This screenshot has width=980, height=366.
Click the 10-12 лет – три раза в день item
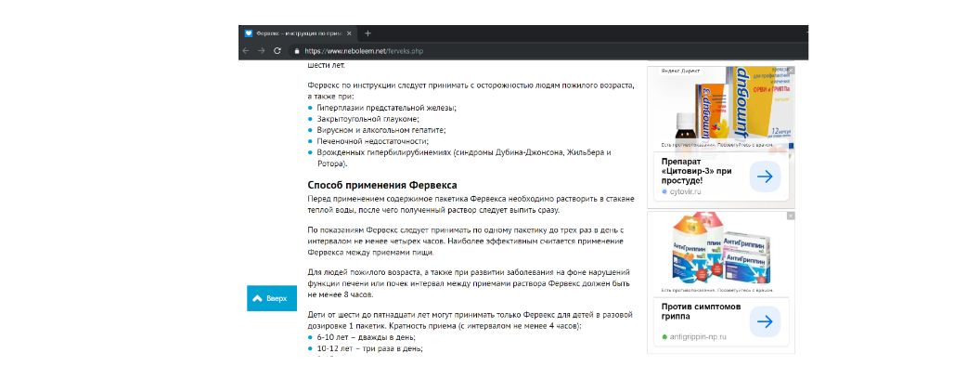[369, 348]
